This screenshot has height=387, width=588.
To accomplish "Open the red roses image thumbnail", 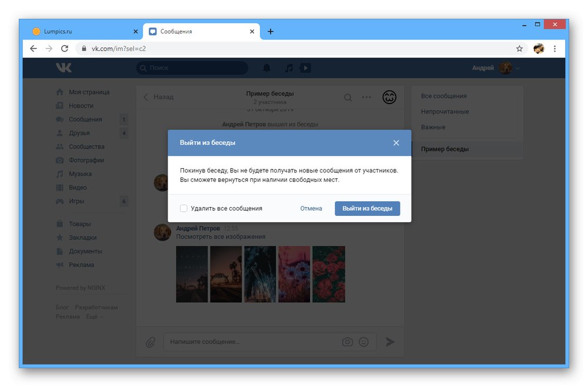I will (x=329, y=274).
